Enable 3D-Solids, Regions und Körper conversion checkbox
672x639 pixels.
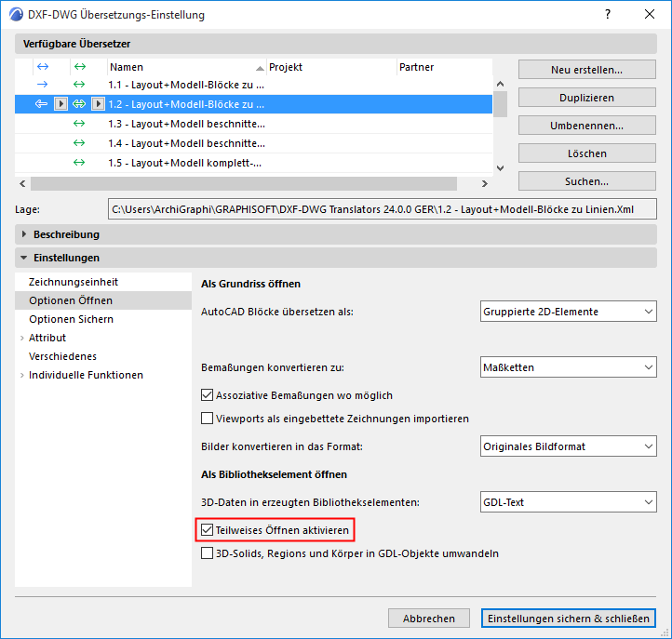(207, 552)
